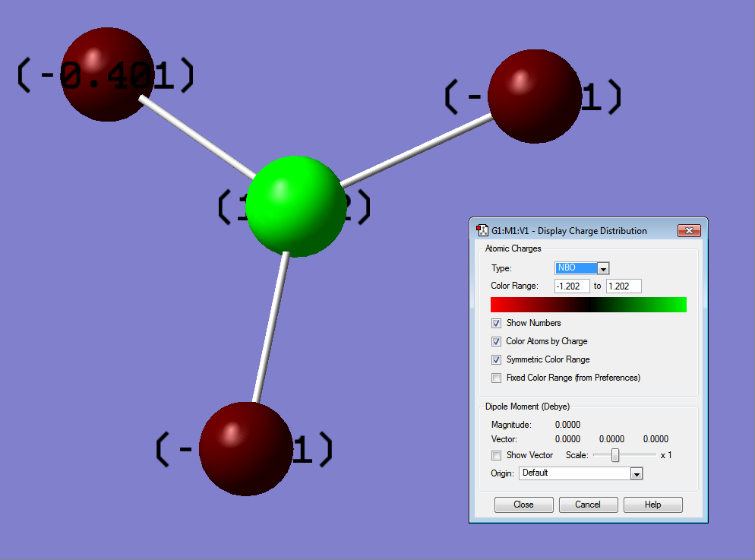
Task: Uncheck Show Numbers checkbox
Action: click(x=497, y=323)
